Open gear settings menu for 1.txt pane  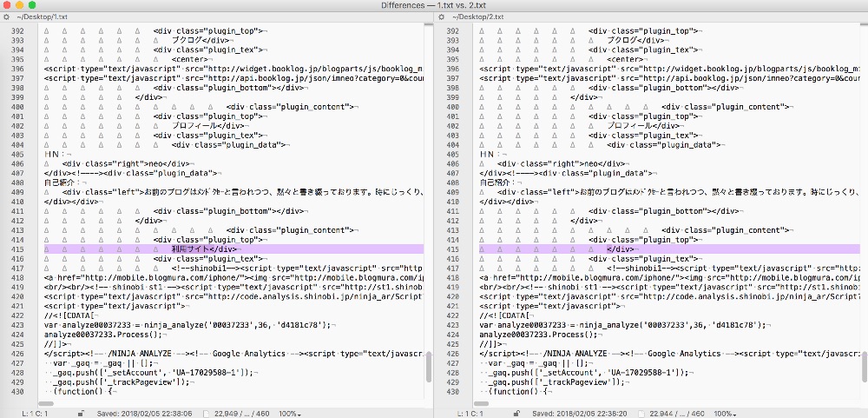(7, 17)
